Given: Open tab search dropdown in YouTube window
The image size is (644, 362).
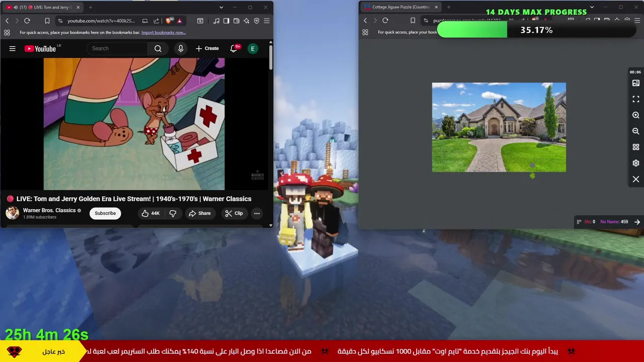Looking at the screenshot, I should point(221,7).
